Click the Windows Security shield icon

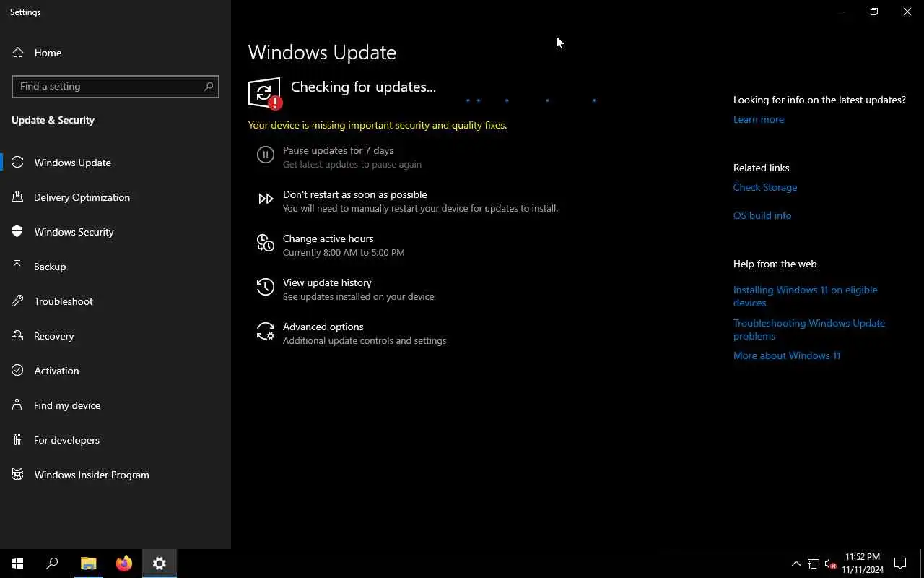(x=18, y=232)
